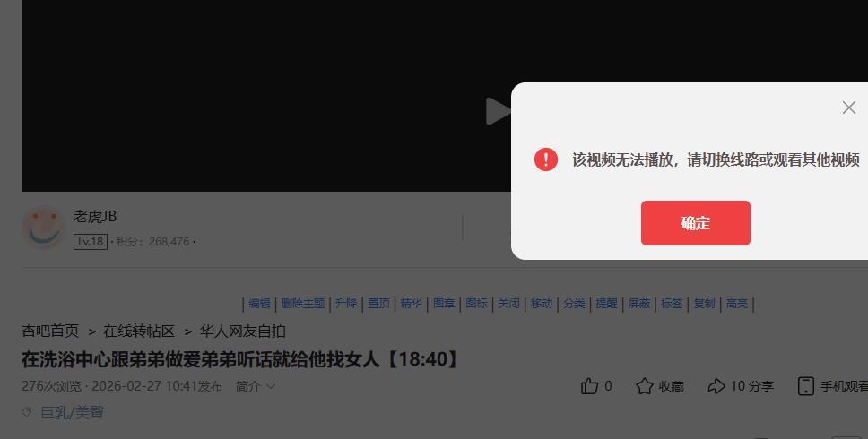Close the error dialog with X
868x439 pixels.
(x=848, y=108)
